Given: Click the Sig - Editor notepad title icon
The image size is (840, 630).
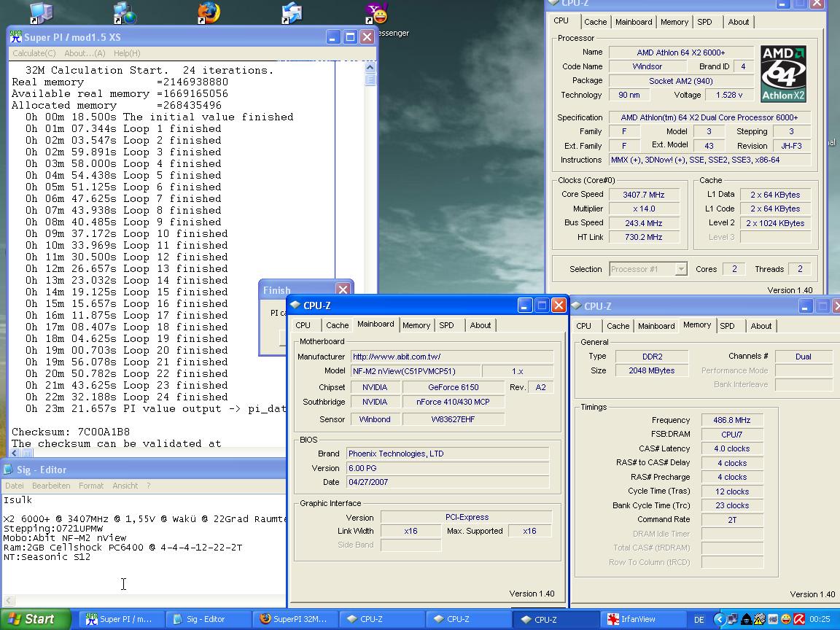Looking at the screenshot, I should (8, 470).
